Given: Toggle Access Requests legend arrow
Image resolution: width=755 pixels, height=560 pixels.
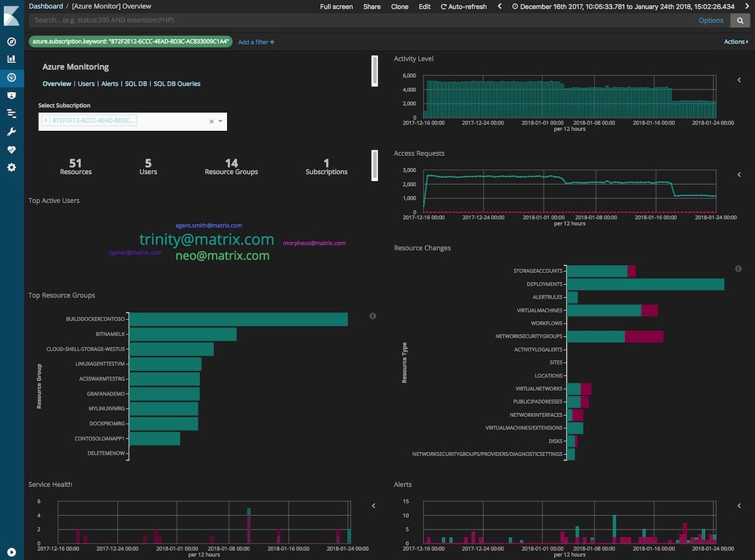Looking at the screenshot, I should click(x=739, y=174).
